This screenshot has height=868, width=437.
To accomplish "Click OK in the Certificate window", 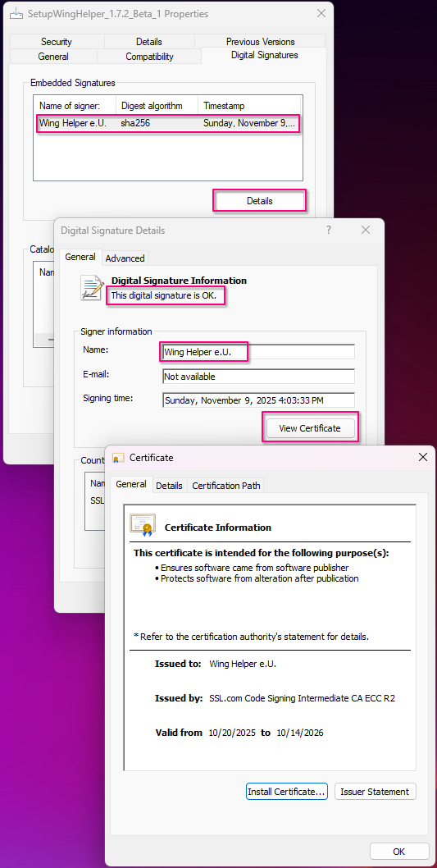I will pyautogui.click(x=398, y=852).
